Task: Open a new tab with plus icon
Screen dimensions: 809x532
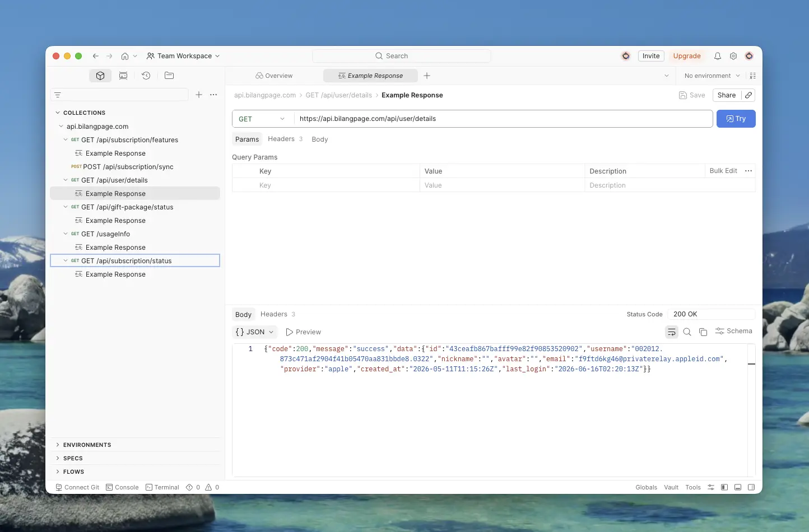Action: pos(427,76)
